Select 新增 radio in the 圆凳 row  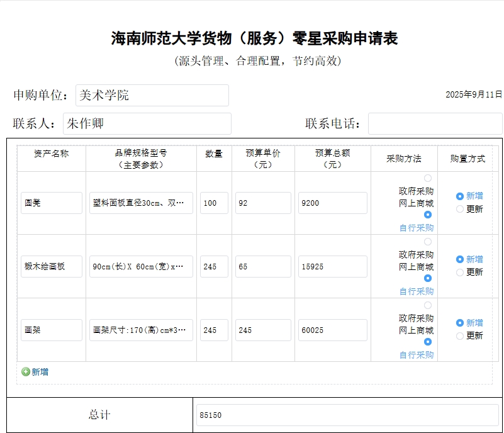coord(460,196)
